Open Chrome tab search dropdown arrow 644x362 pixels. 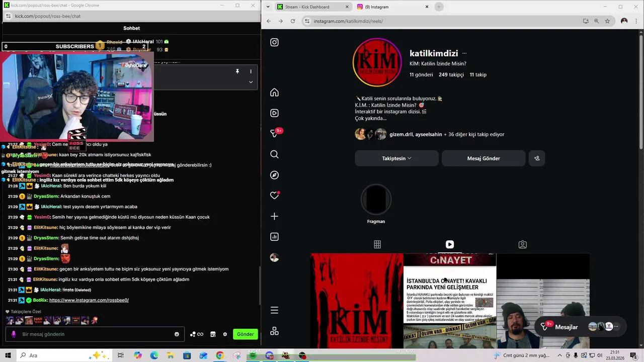coord(268,7)
